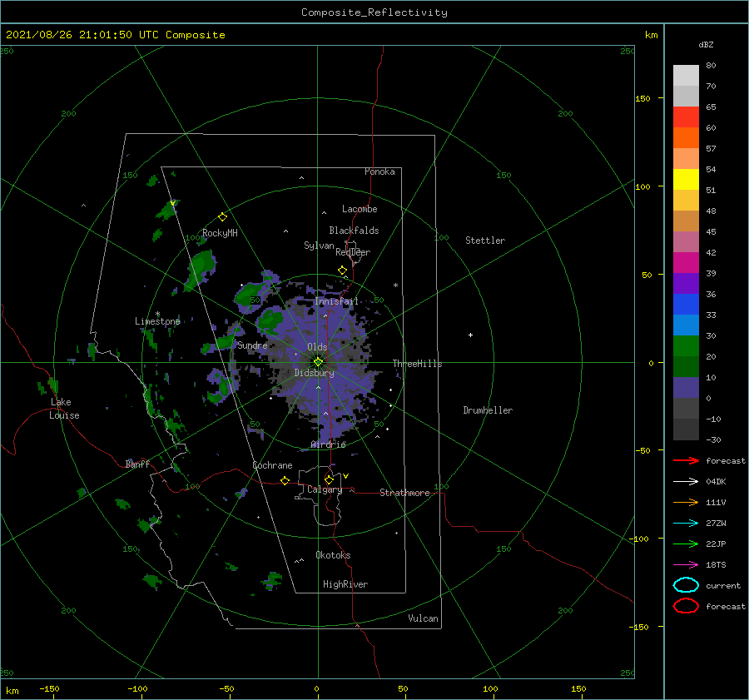Click the km label at top right
This screenshot has height=700, width=749.
tap(651, 34)
